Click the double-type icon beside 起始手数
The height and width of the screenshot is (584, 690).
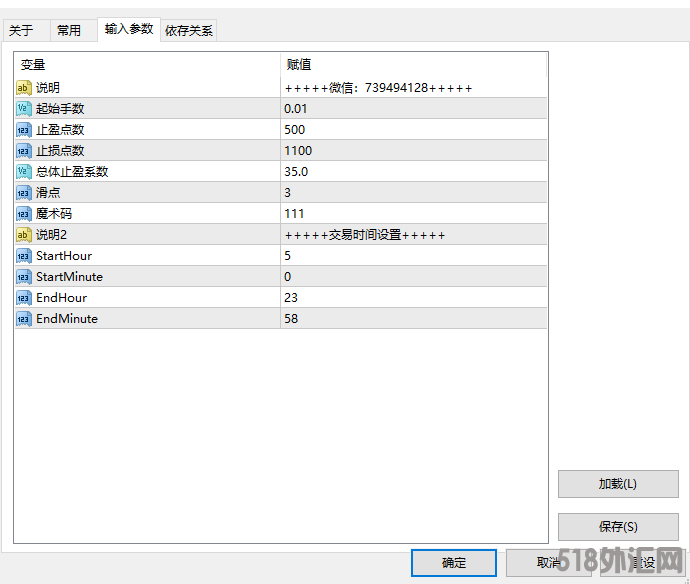[x=24, y=109]
